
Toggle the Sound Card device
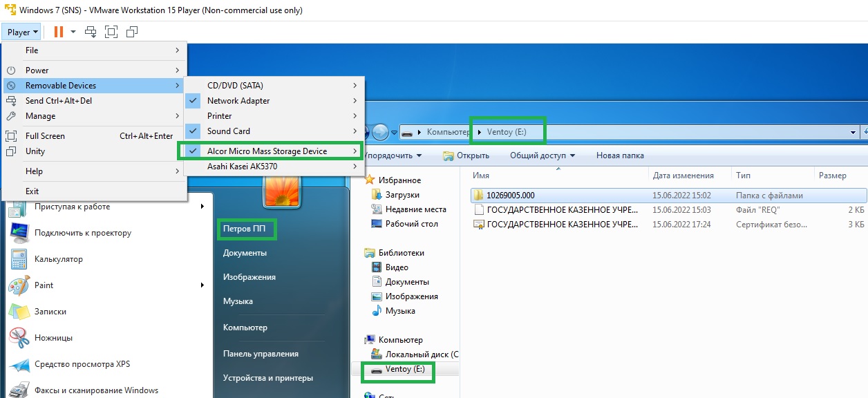coord(229,131)
